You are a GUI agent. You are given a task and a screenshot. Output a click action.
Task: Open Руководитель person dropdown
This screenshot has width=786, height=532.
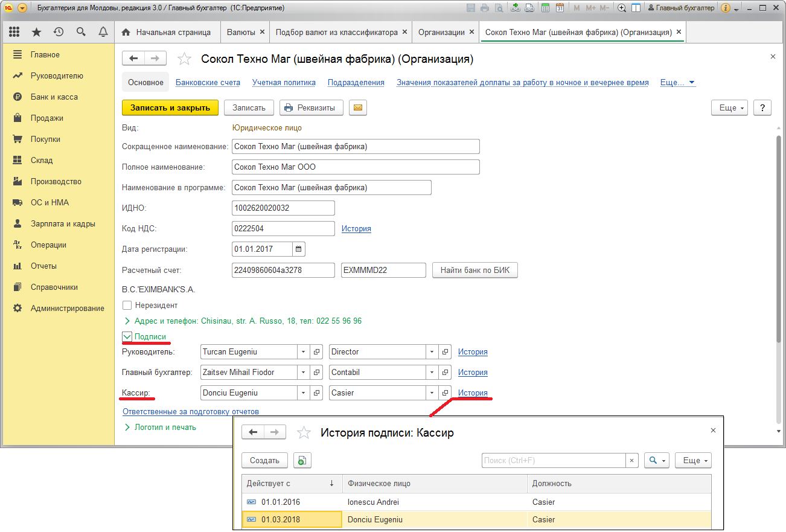[x=304, y=351]
